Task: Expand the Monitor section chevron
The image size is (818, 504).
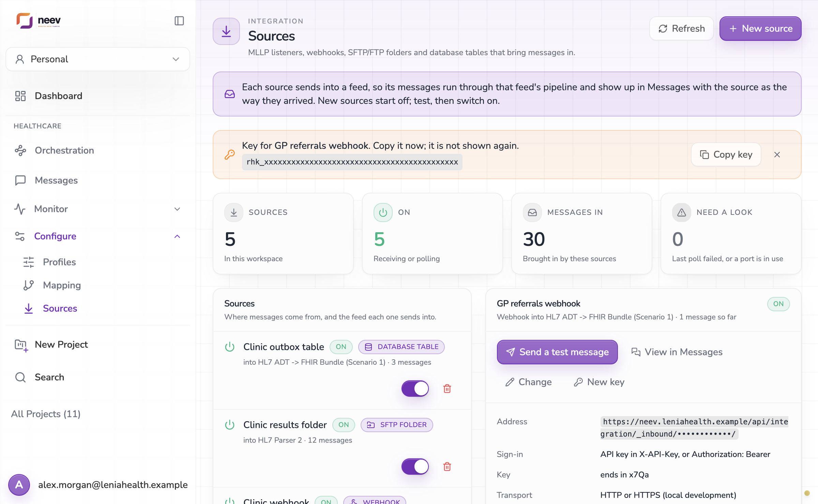Action: pos(177,209)
